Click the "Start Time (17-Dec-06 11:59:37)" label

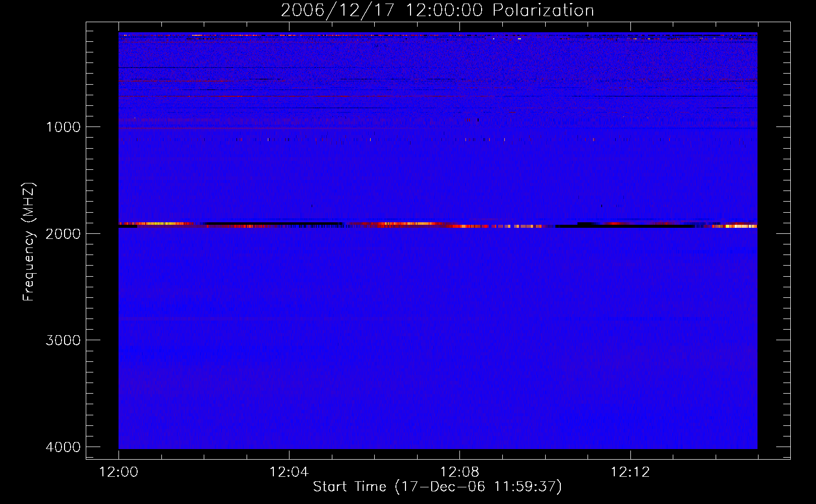(x=437, y=487)
